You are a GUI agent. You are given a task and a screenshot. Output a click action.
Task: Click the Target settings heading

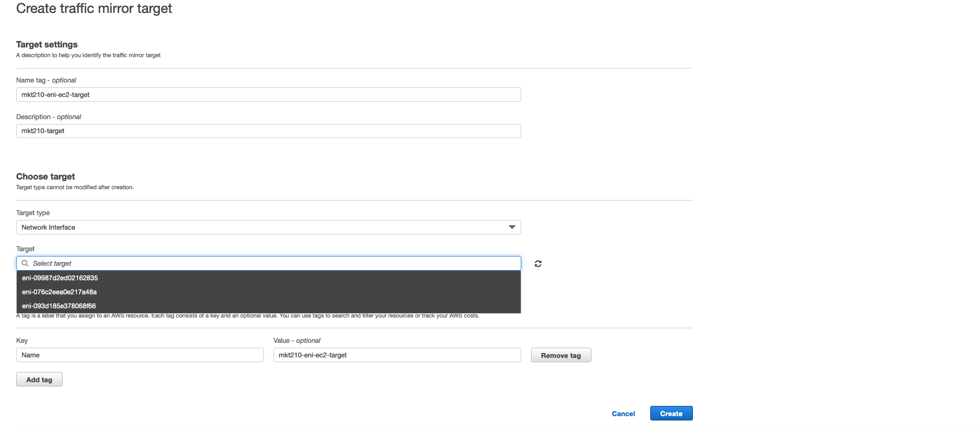click(47, 45)
